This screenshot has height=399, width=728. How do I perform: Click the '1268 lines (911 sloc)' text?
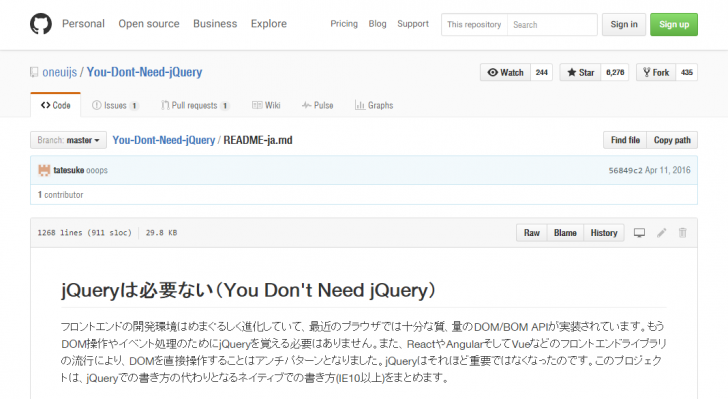[84, 233]
